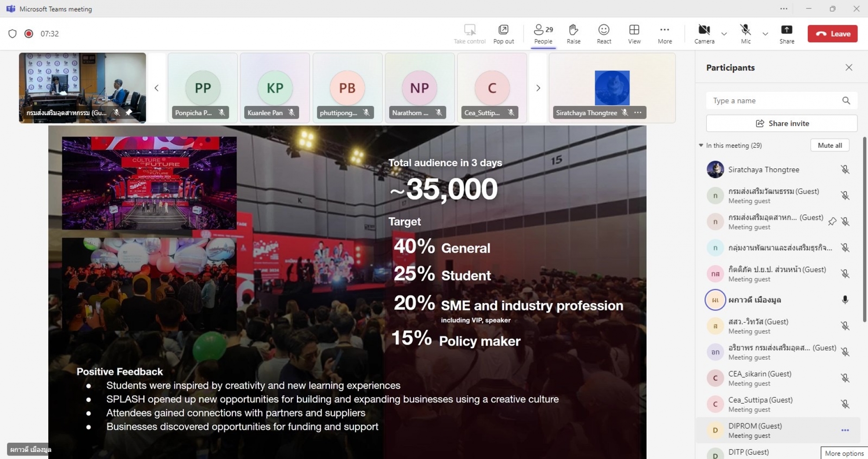Open the Camera options dropdown arrow
The height and width of the screenshot is (459, 868).
coord(724,34)
